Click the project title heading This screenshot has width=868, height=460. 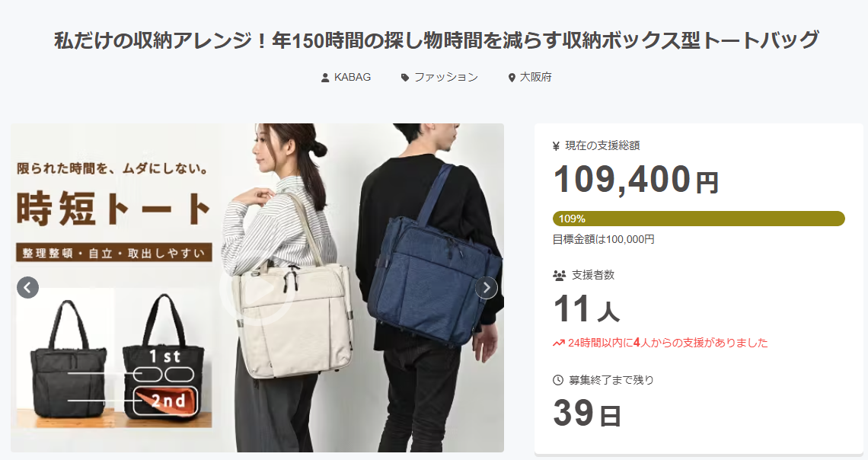click(x=436, y=40)
